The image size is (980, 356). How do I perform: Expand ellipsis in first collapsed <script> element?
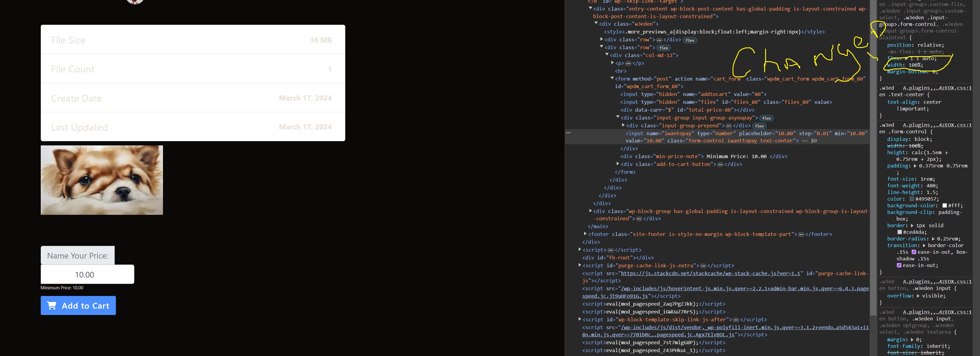(610, 250)
